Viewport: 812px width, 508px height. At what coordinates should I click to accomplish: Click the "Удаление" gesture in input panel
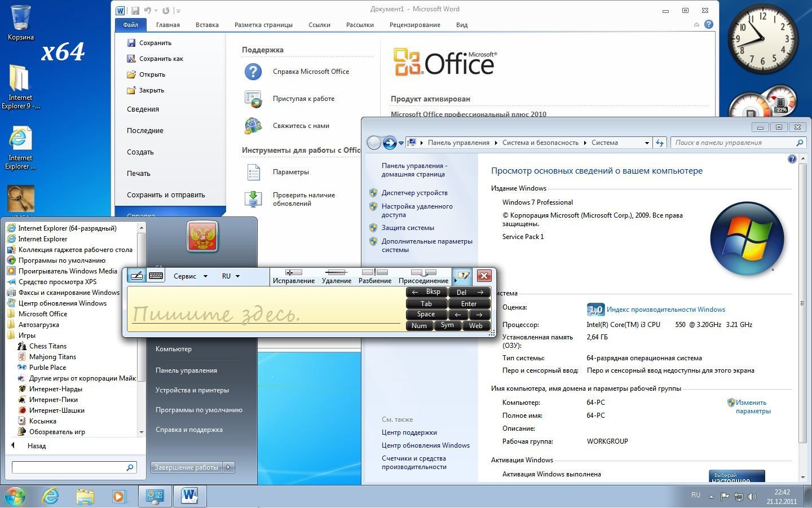(x=337, y=276)
